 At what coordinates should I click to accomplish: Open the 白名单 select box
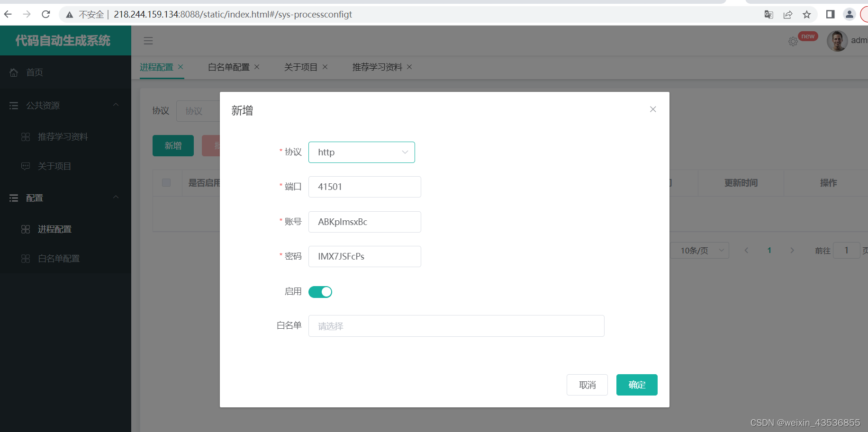pyautogui.click(x=456, y=326)
